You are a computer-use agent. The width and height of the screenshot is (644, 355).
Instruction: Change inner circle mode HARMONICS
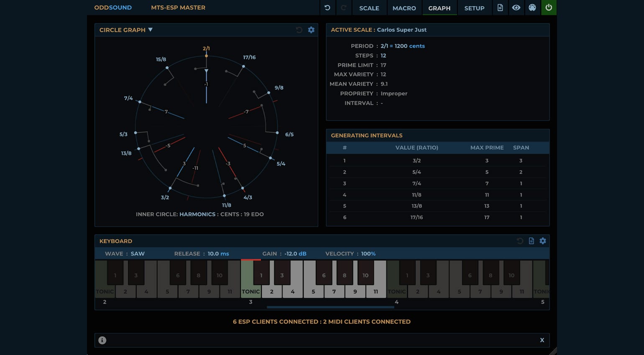point(197,214)
